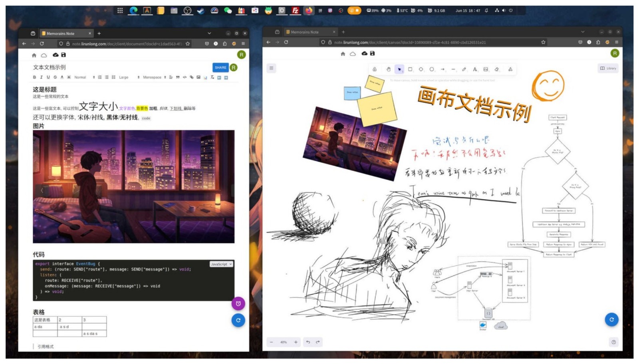Screen dimensions: 639x364
Task: Undo the last canvas action
Action: [308, 342]
